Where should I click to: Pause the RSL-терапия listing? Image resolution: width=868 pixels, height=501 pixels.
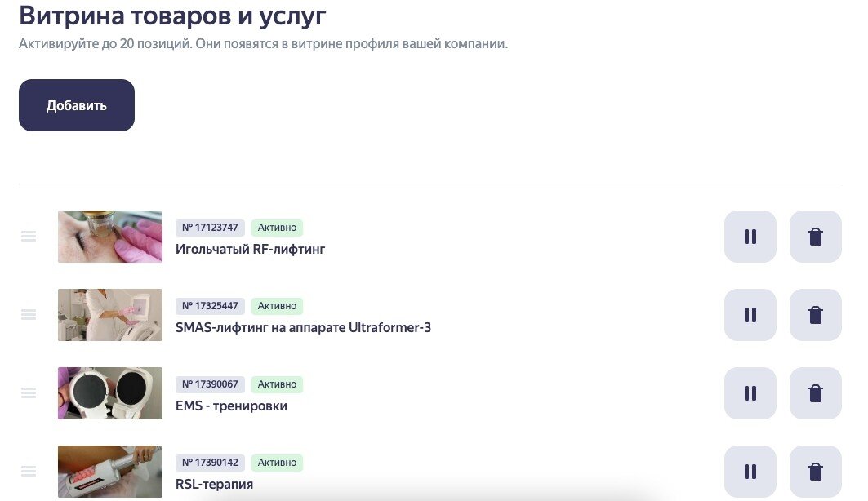click(x=750, y=472)
